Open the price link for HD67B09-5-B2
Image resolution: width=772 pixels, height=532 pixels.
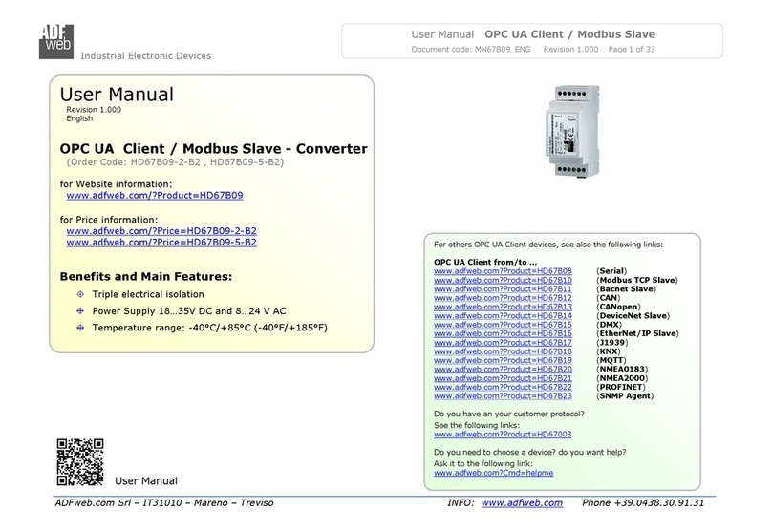pos(161,243)
